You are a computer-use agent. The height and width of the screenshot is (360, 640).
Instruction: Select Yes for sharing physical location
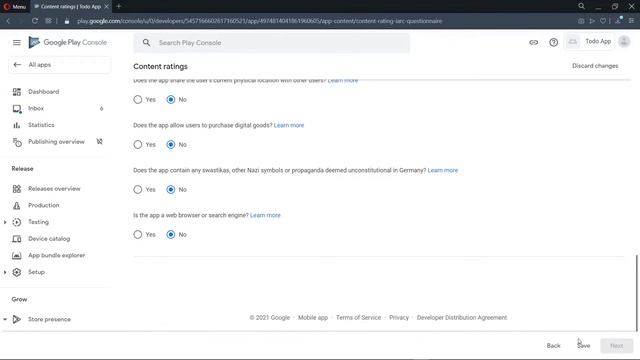click(x=138, y=100)
